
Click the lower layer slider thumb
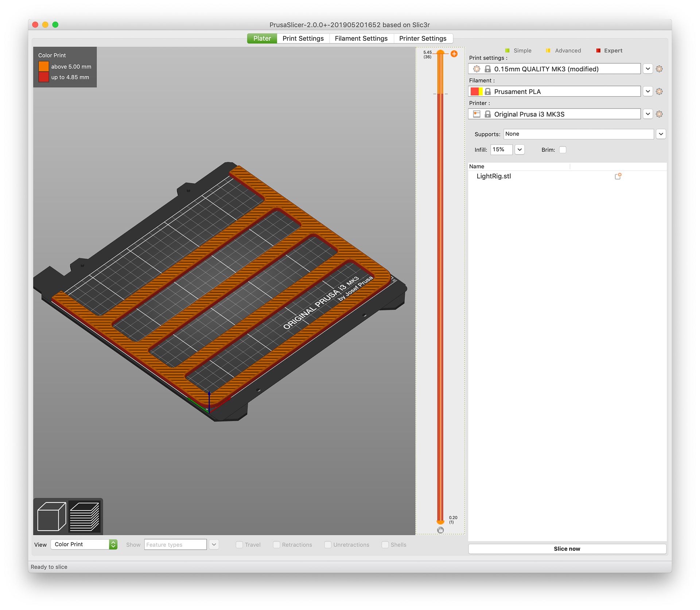pyautogui.click(x=440, y=523)
